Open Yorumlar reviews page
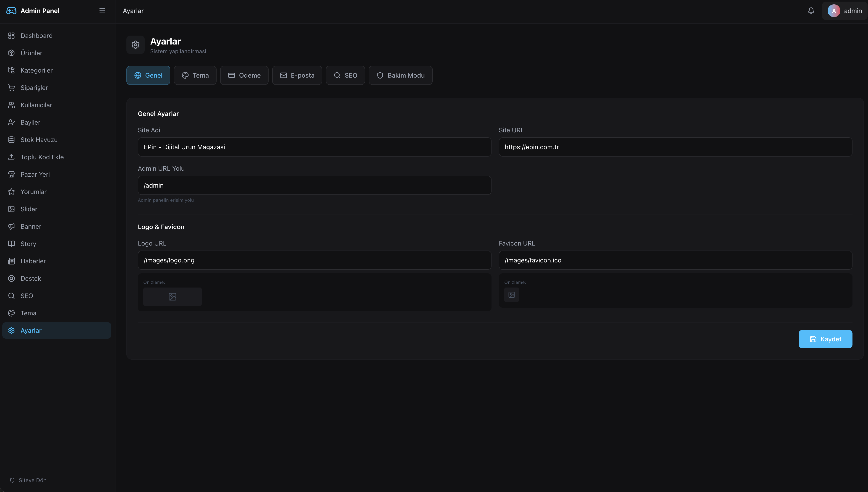This screenshot has height=492, width=868. click(x=34, y=192)
